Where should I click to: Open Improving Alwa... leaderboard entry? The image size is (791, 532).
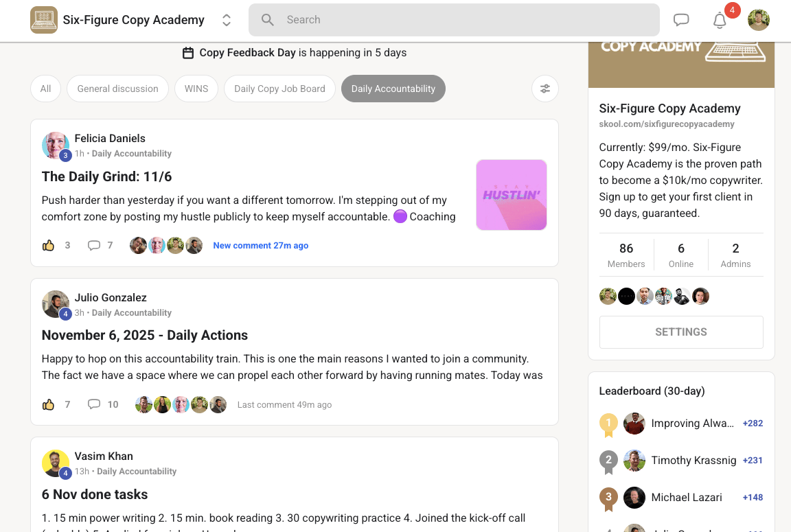click(692, 423)
